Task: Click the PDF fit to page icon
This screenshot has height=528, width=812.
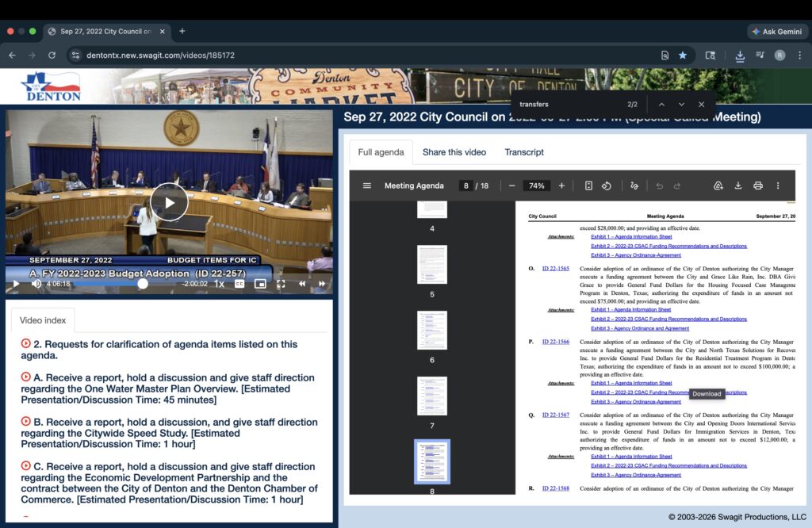Action: [x=588, y=186]
